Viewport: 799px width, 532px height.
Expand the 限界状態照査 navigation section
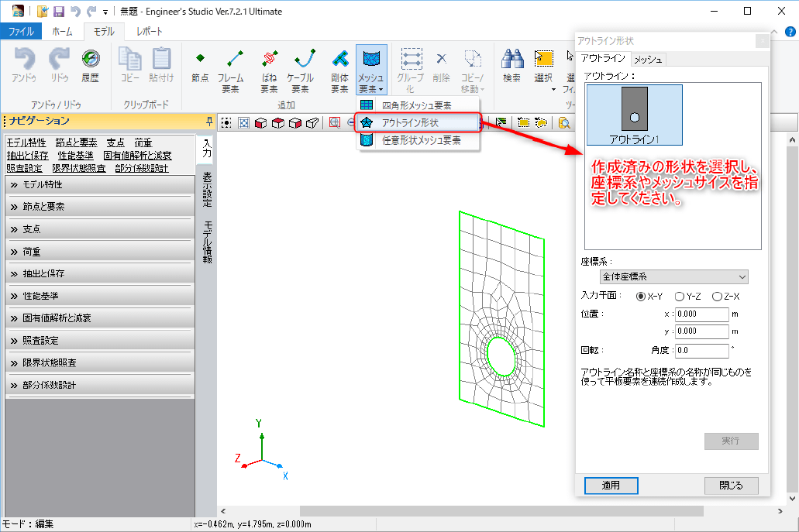[x=100, y=363]
